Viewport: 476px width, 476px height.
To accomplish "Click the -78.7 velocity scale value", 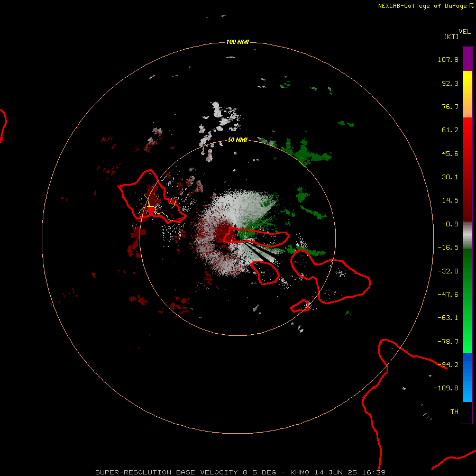I will pos(448,342).
